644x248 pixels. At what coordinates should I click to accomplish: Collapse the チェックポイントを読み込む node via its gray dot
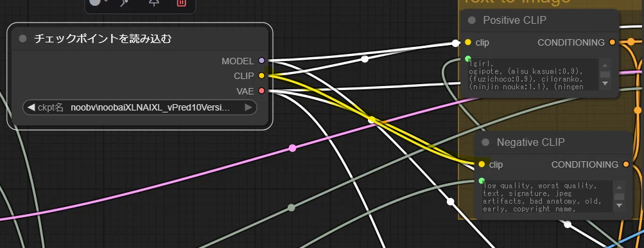tap(23, 39)
